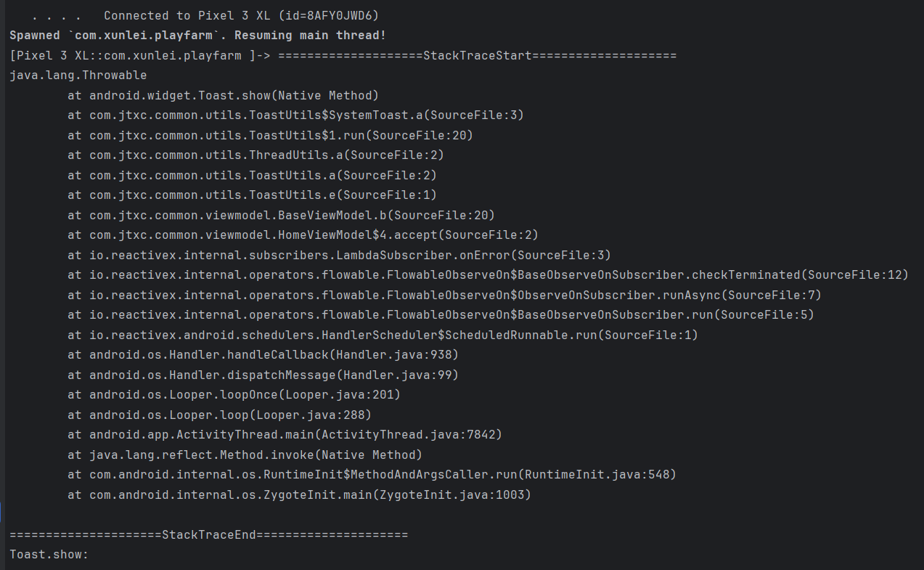Click the LambdaSubscriber.onError stack frame

point(339,255)
